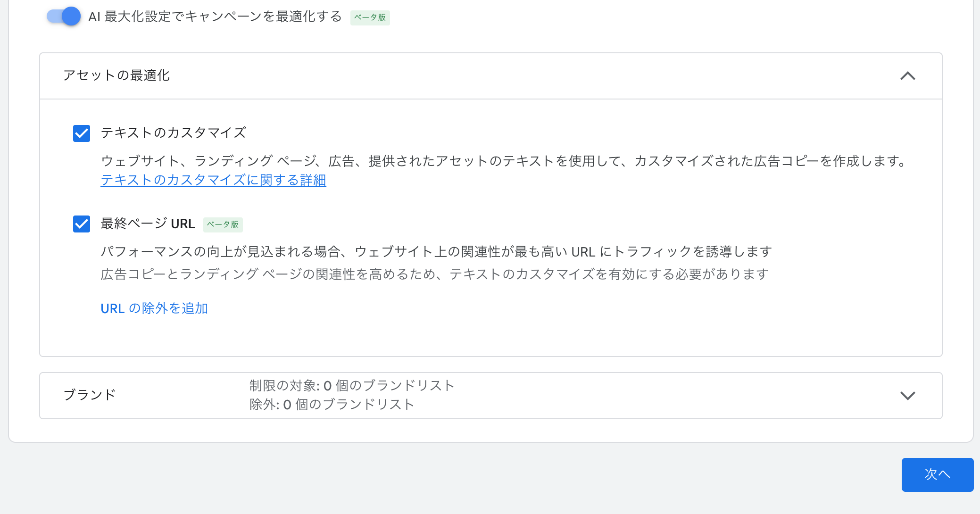980x514 pixels.
Task: Open テキストのカスタマイズに関する詳細 link
Action: click(213, 180)
